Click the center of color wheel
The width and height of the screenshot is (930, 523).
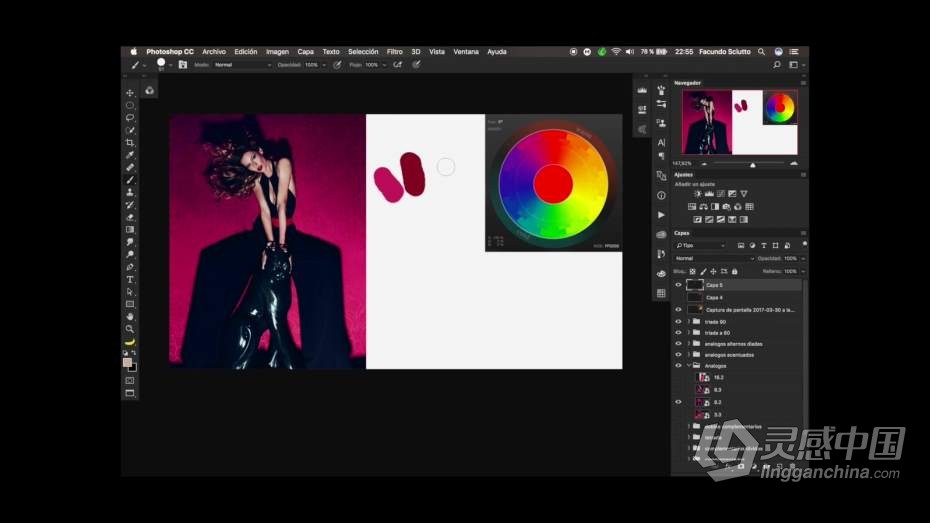[x=553, y=184]
